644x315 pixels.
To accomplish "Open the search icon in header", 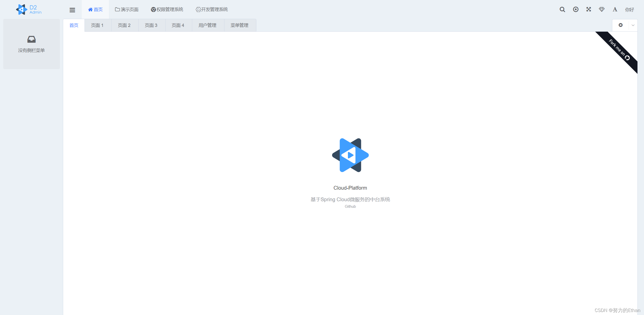I will [562, 10].
